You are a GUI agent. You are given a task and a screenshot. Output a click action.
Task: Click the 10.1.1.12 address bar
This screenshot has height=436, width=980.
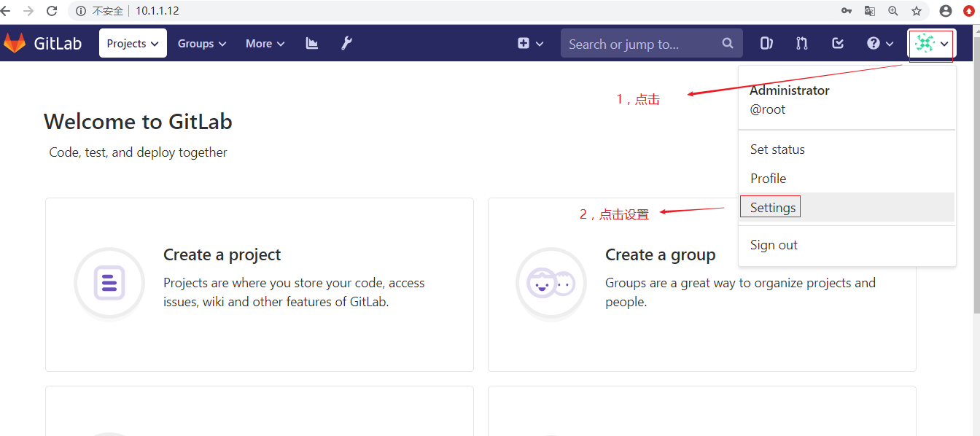pos(157,11)
